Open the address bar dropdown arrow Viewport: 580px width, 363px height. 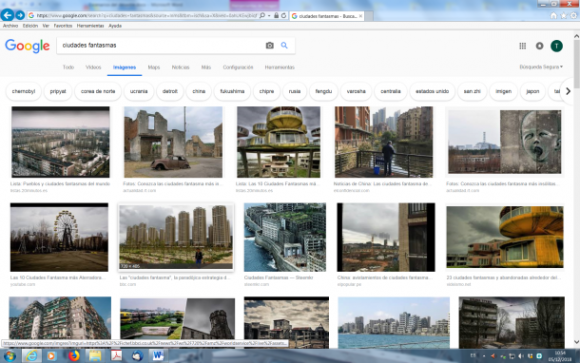tap(269, 16)
